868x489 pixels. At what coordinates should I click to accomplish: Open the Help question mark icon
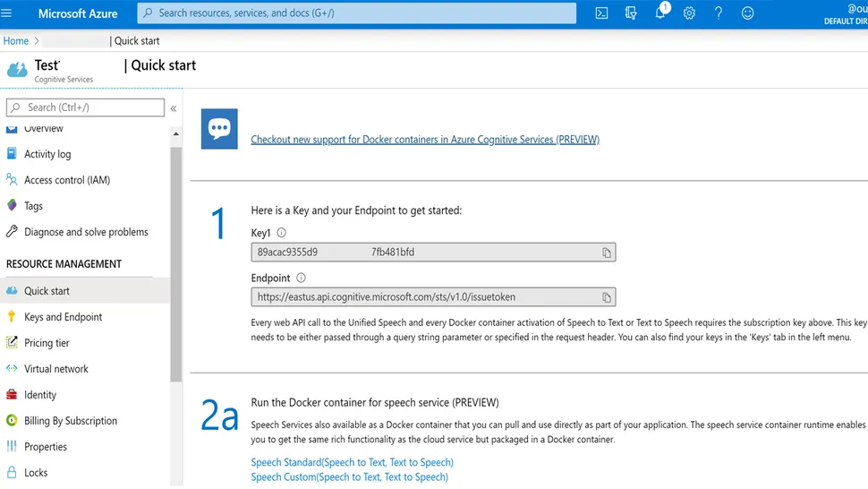[x=719, y=13]
